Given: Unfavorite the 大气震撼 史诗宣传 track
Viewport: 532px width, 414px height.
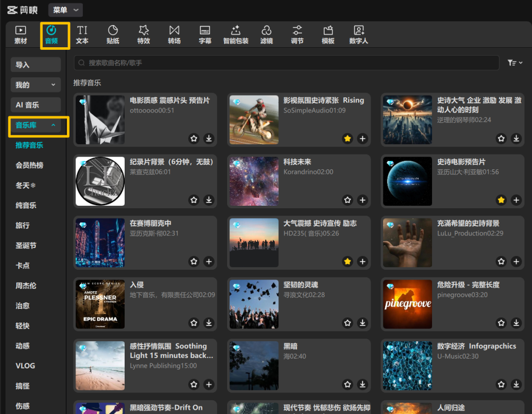Looking at the screenshot, I should (x=347, y=261).
